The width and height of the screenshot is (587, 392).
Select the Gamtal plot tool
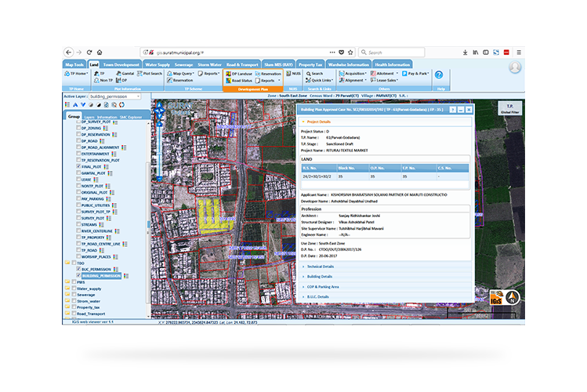(125, 74)
